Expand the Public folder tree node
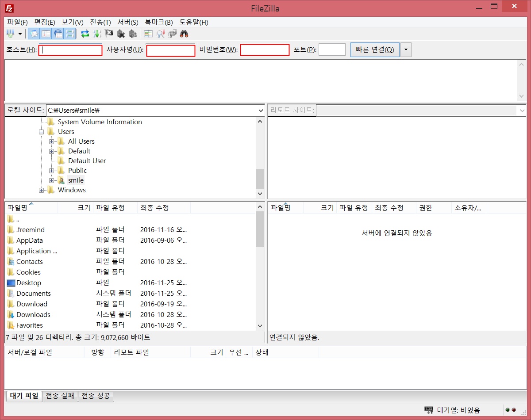The width and height of the screenshot is (531, 420). (51, 171)
